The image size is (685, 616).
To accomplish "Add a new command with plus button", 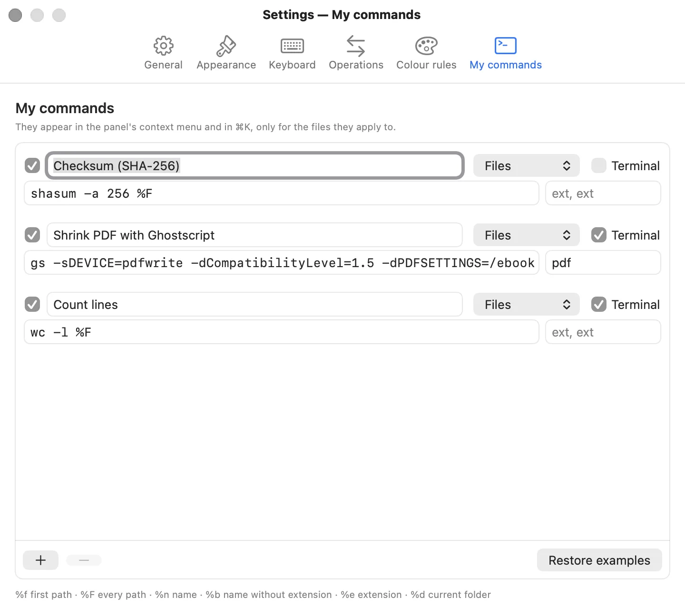I will 41,560.
